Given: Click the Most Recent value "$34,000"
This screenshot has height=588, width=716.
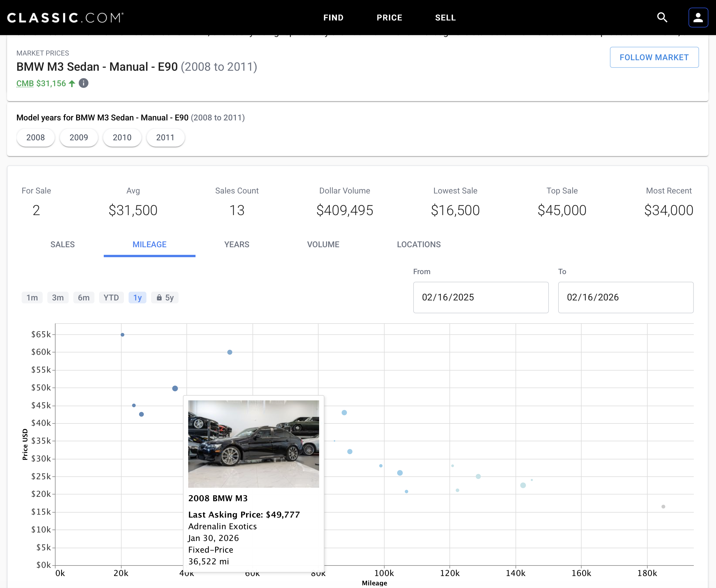Looking at the screenshot, I should (x=669, y=210).
